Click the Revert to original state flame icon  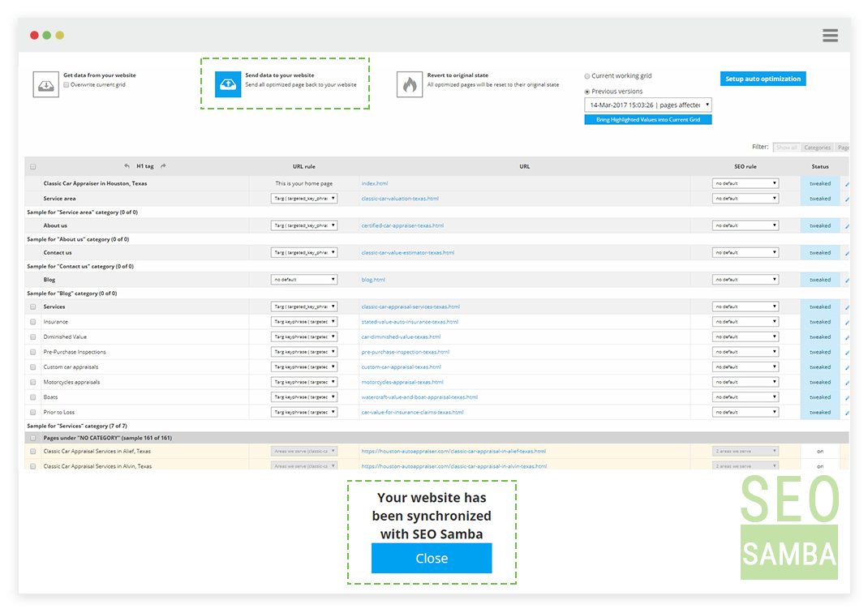click(410, 84)
